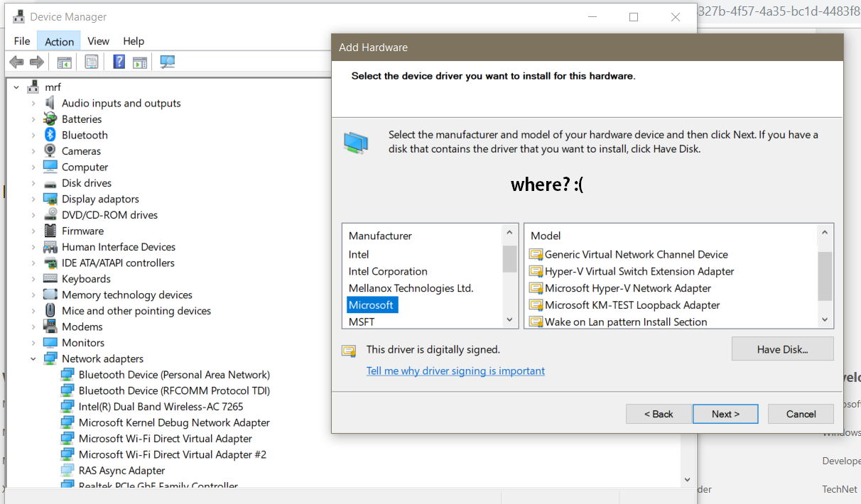The height and width of the screenshot is (504, 861).
Task: Expand the Computer node
Action: 33,167
